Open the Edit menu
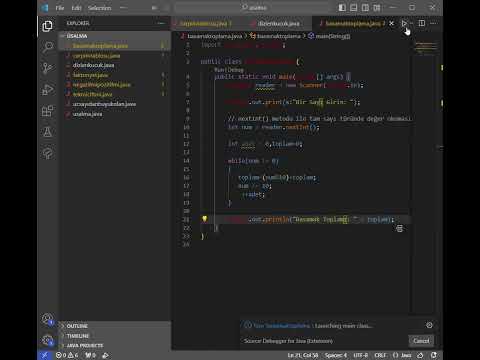 pos(76,8)
